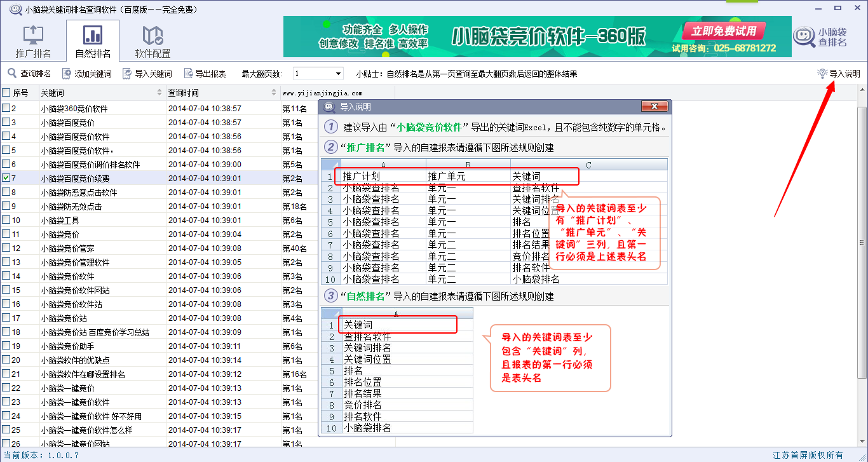This screenshot has height=462, width=868.
Task: Click the 导入关键词 icon
Action: coord(127,74)
